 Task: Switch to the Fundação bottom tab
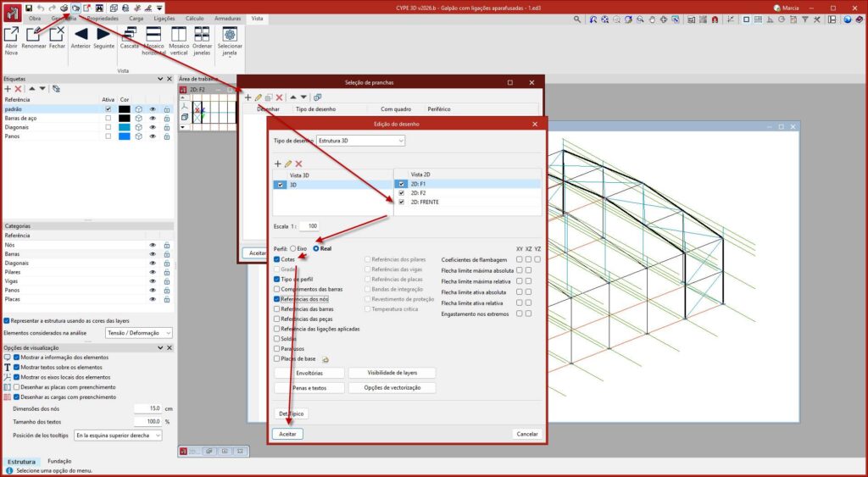[59, 461]
